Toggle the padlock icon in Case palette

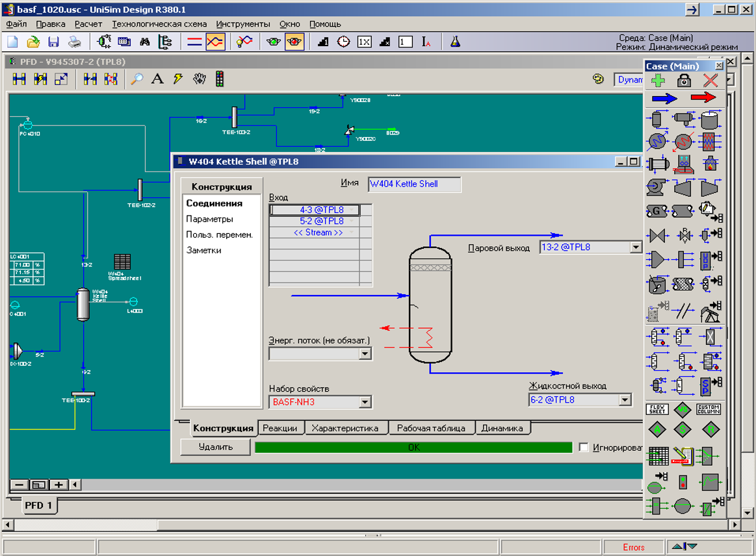[x=684, y=81]
